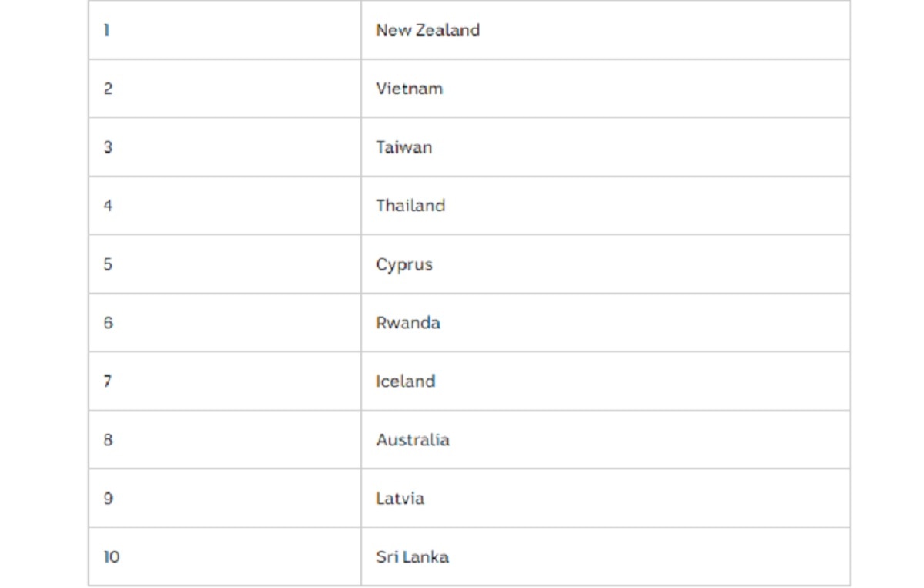
Task: Click rank number 1
Action: click(106, 31)
